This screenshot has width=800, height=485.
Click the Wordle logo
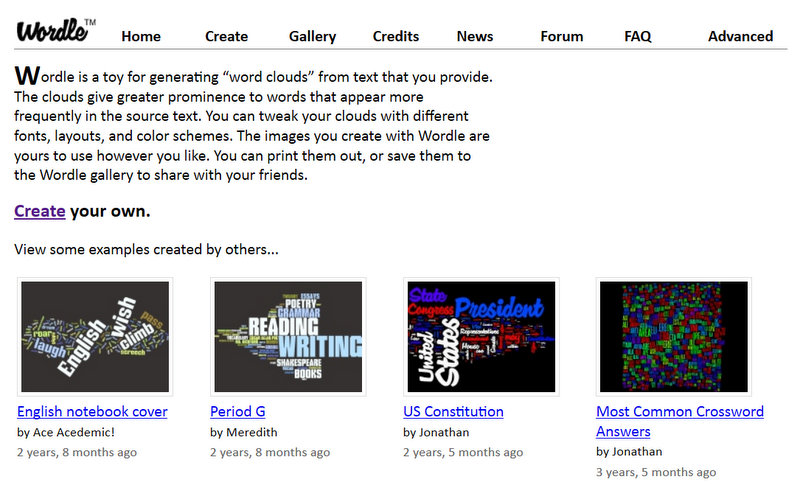pos(56,30)
